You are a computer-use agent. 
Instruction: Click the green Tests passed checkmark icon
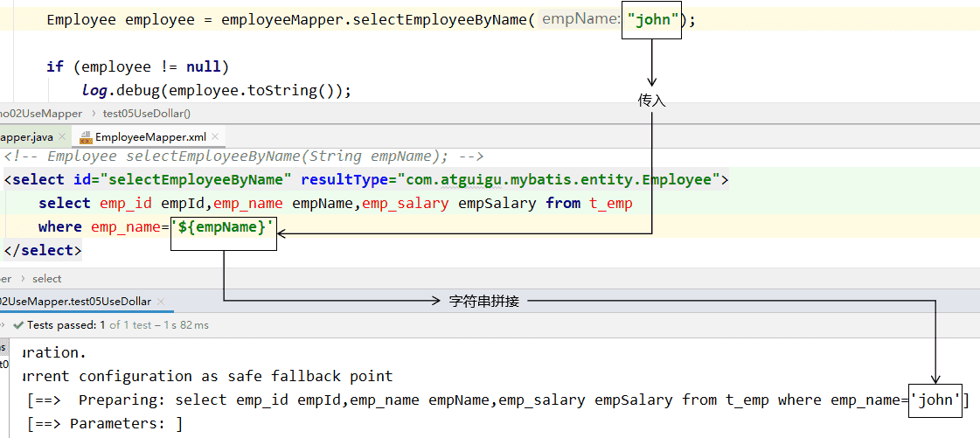coord(18,325)
